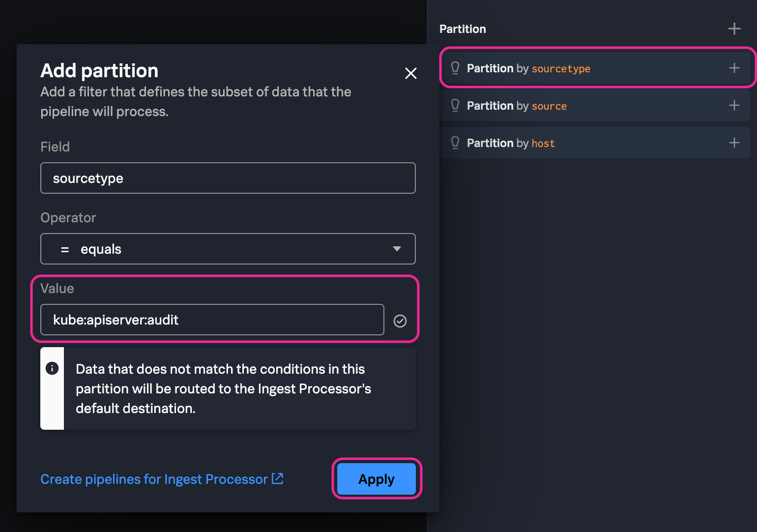Select the kube:apiserver:audit Value field

tap(211, 320)
